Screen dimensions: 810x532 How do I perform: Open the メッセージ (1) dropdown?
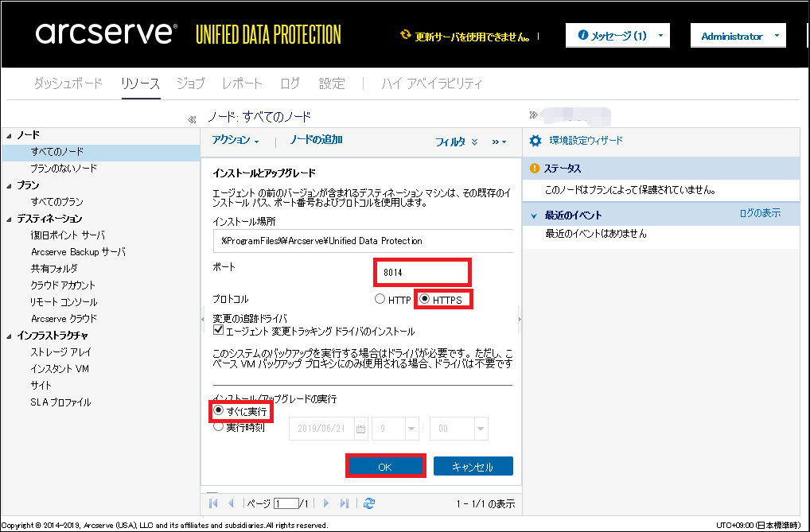coord(617,35)
